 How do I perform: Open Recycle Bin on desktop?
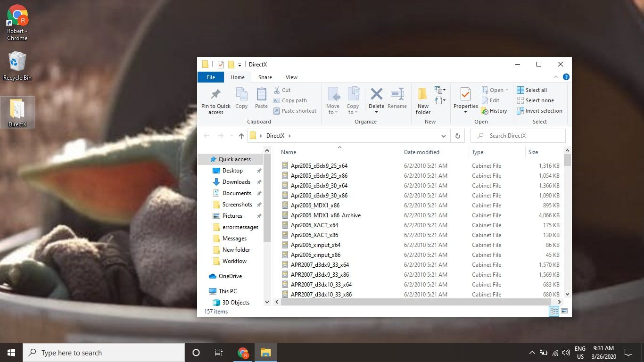point(17,66)
